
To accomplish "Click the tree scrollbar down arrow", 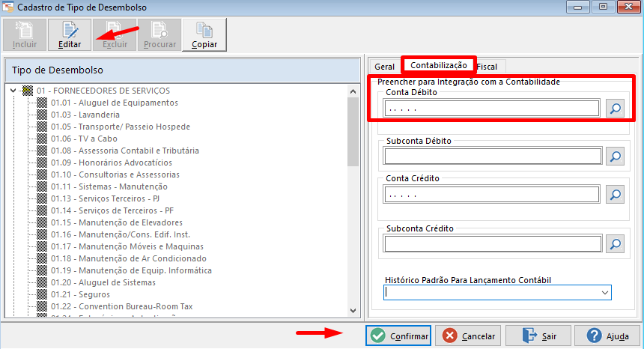I will click(353, 311).
